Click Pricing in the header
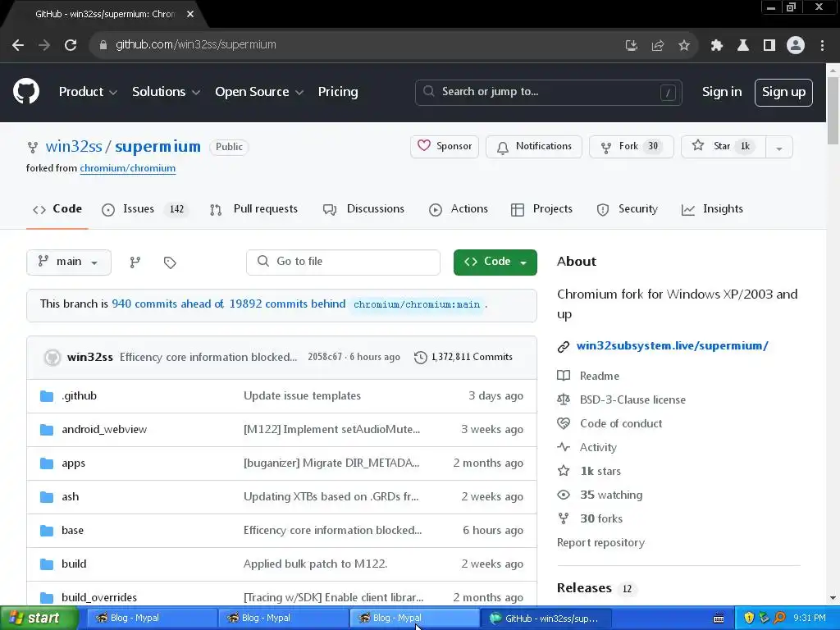The width and height of the screenshot is (840, 630). click(x=338, y=92)
